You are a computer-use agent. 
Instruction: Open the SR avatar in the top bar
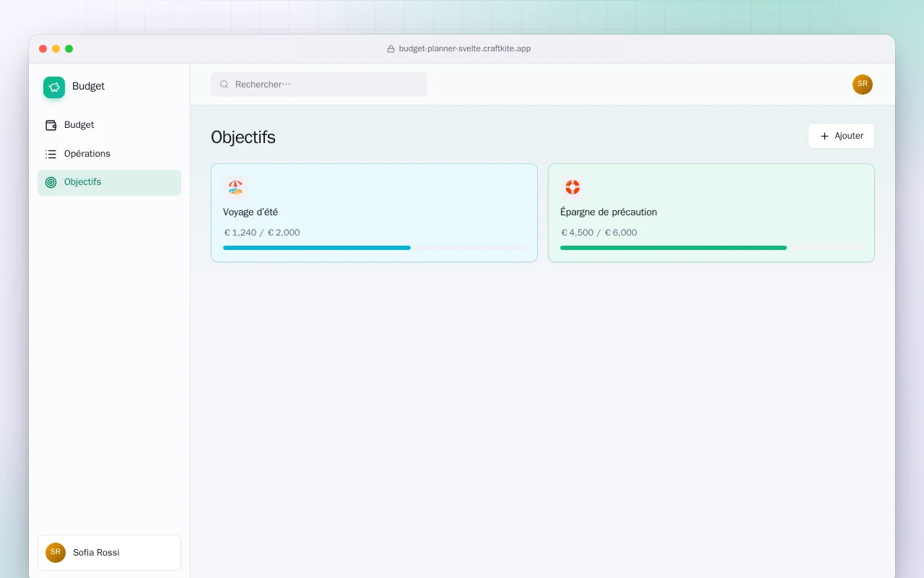[x=863, y=85]
